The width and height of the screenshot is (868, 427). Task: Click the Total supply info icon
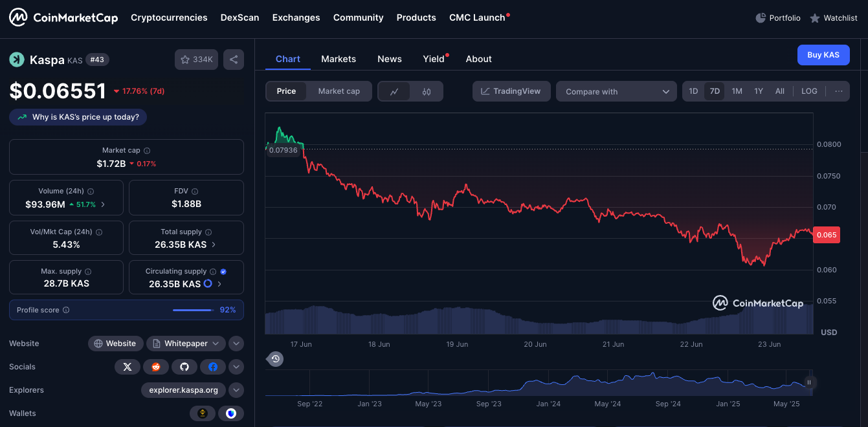209,232
